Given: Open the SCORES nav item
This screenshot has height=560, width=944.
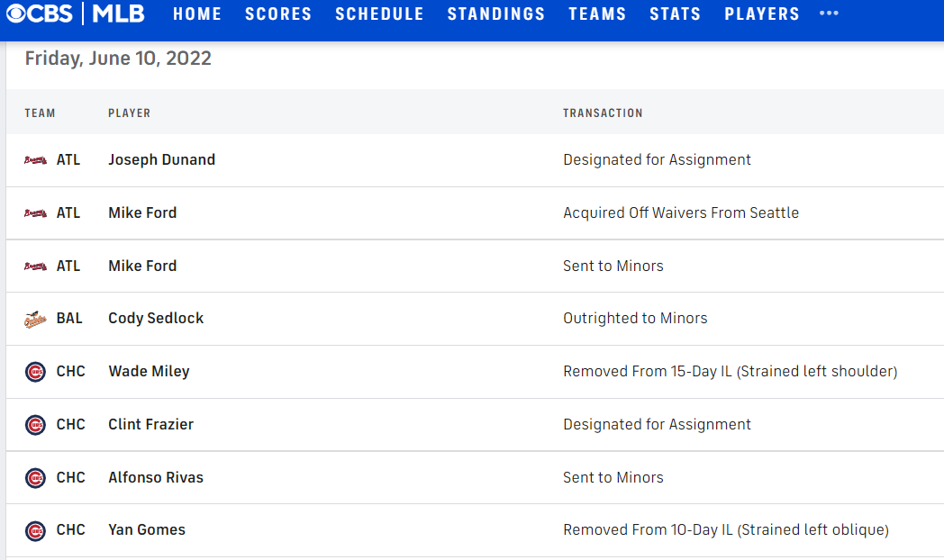Looking at the screenshot, I should [x=278, y=14].
